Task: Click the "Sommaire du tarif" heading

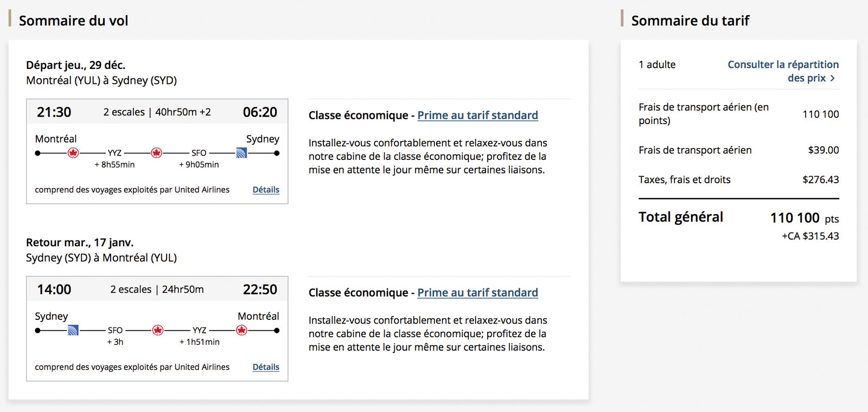Action: point(690,21)
